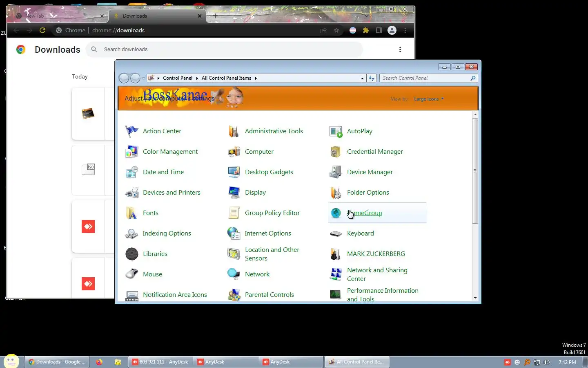Viewport: 588px width, 368px height.
Task: Open the Action Center flag icon
Action: pyautogui.click(x=131, y=131)
